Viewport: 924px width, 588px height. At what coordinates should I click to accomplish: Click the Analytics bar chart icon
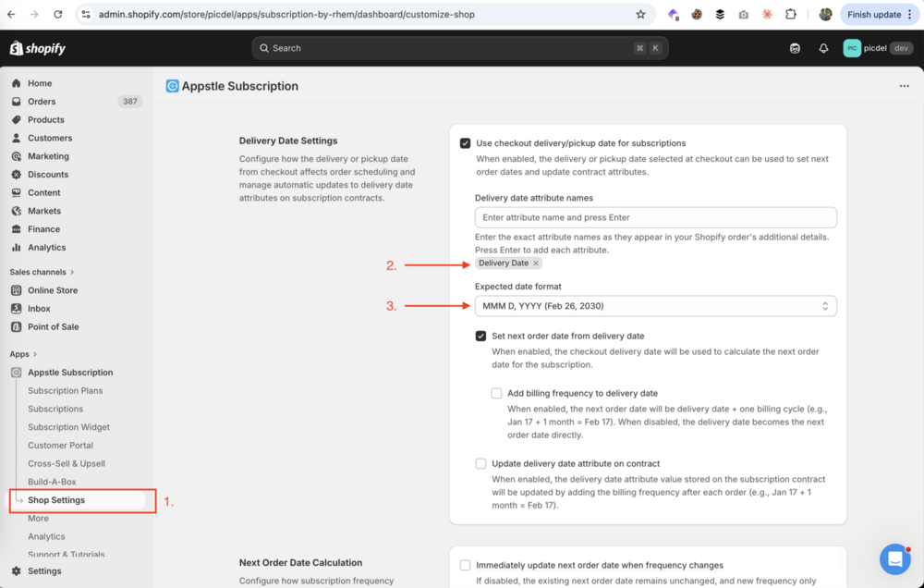pos(17,248)
